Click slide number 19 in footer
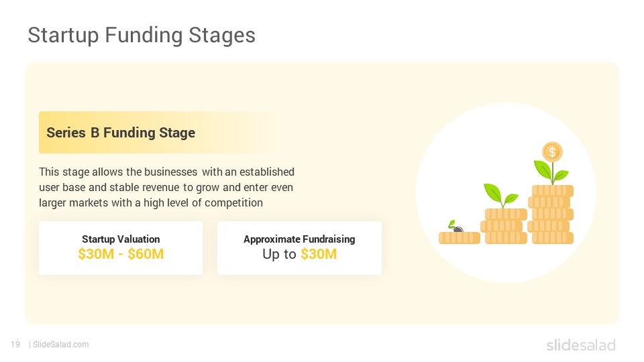This screenshot has width=644, height=362. [x=15, y=345]
